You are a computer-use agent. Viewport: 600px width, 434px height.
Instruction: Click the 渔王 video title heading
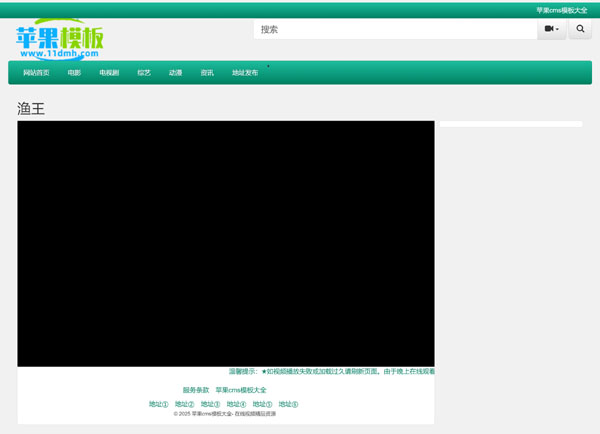(31, 109)
